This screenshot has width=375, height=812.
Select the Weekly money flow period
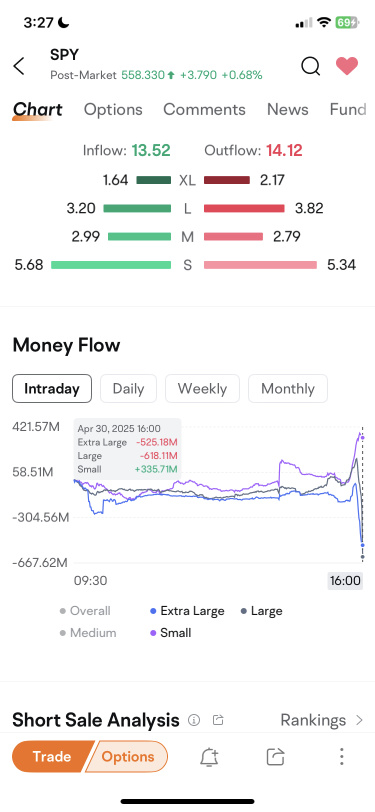(x=202, y=388)
